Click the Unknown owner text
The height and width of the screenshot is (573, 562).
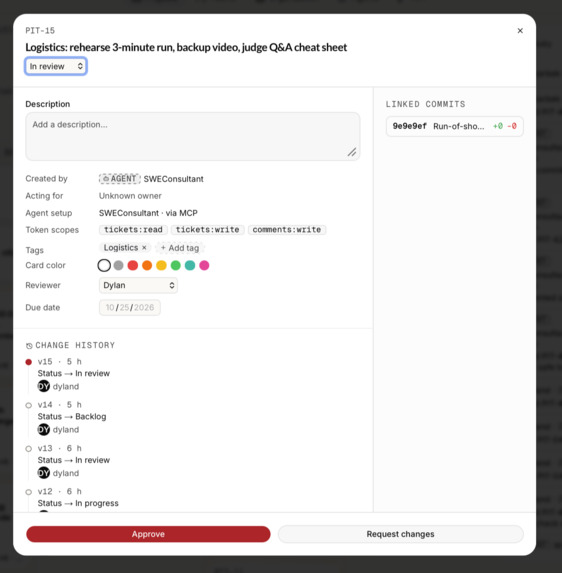130,196
